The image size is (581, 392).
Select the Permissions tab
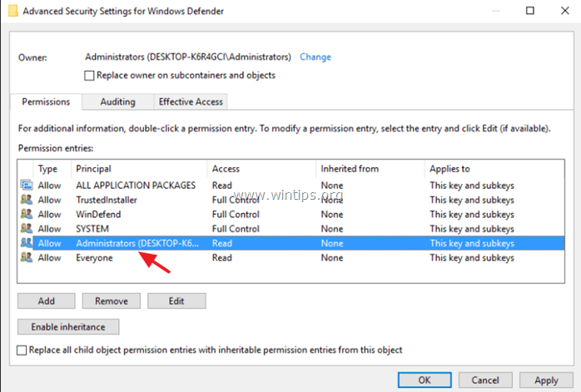[46, 102]
